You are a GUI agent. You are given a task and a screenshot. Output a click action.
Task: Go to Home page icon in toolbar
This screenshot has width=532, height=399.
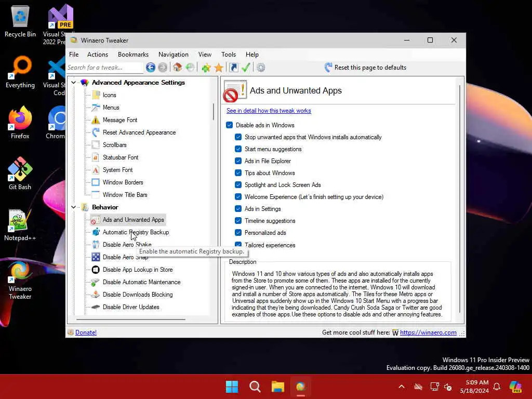[178, 68]
